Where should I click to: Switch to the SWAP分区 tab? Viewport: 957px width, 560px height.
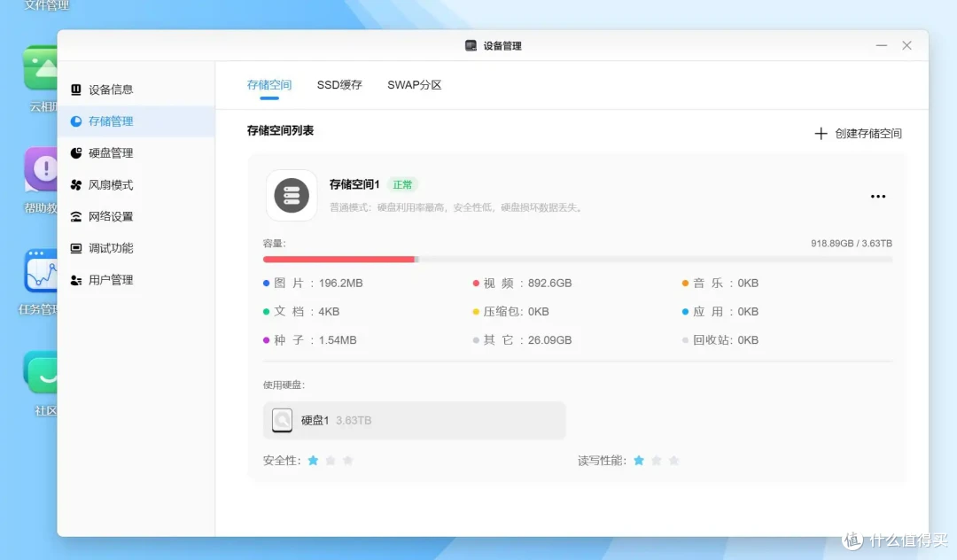coord(415,85)
